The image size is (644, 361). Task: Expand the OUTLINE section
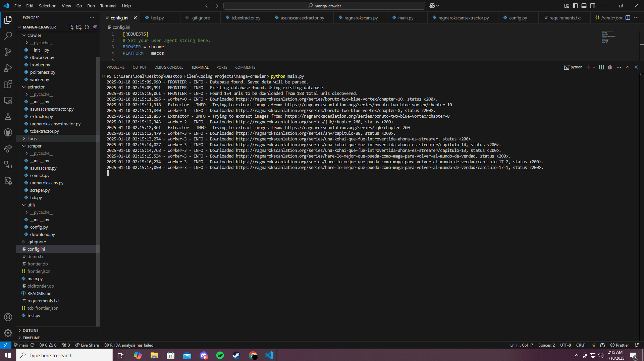[x=31, y=330]
